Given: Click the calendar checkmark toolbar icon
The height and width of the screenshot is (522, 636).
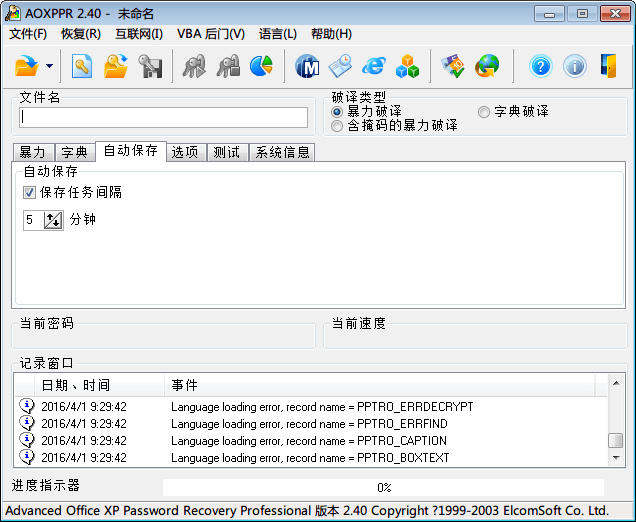Looking at the screenshot, I should pyautogui.click(x=453, y=66).
